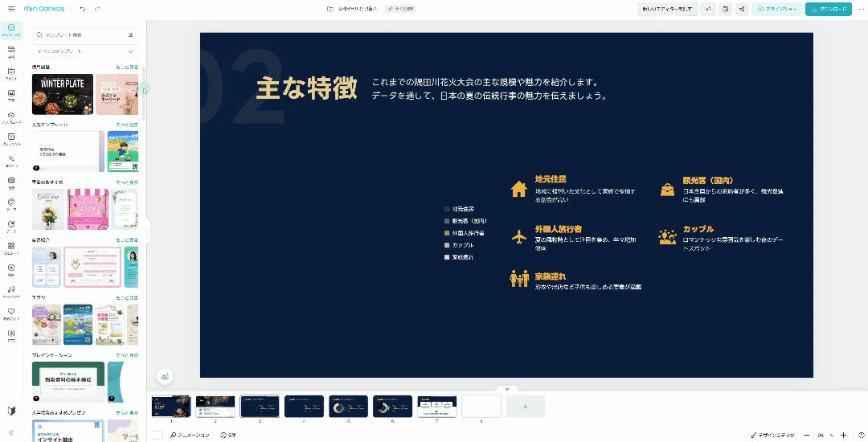The image size is (868, 442).
Task: Open the AI tools sparkle panel
Action: 11,161
